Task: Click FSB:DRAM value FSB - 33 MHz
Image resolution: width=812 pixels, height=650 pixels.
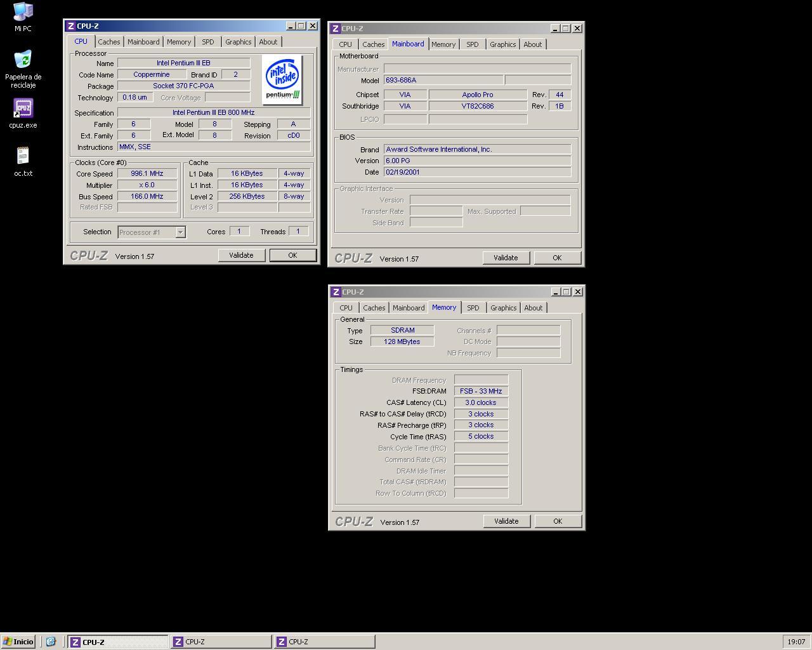Action: (x=481, y=392)
